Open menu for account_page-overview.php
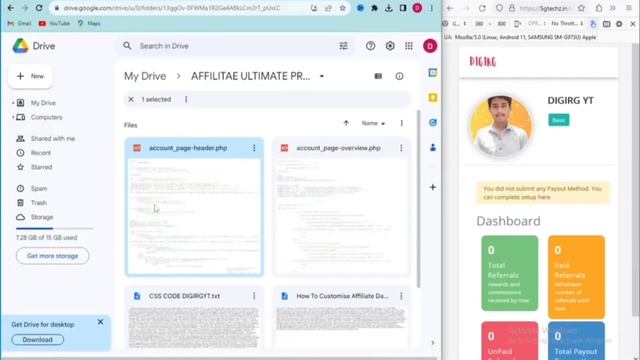The image size is (640, 360). click(x=401, y=148)
